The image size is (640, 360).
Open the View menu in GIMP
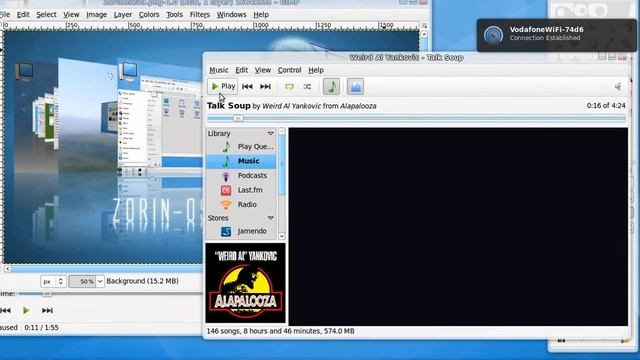tap(71, 15)
